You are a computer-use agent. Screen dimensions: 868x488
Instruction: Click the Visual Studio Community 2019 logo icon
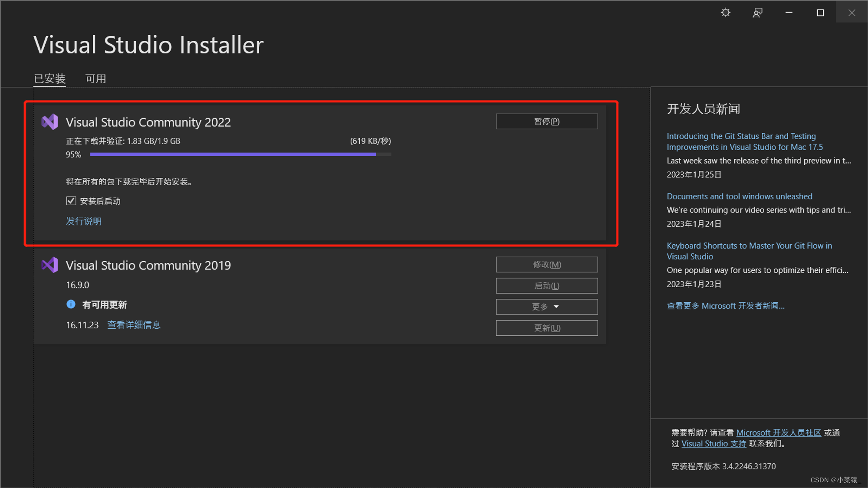(49, 265)
